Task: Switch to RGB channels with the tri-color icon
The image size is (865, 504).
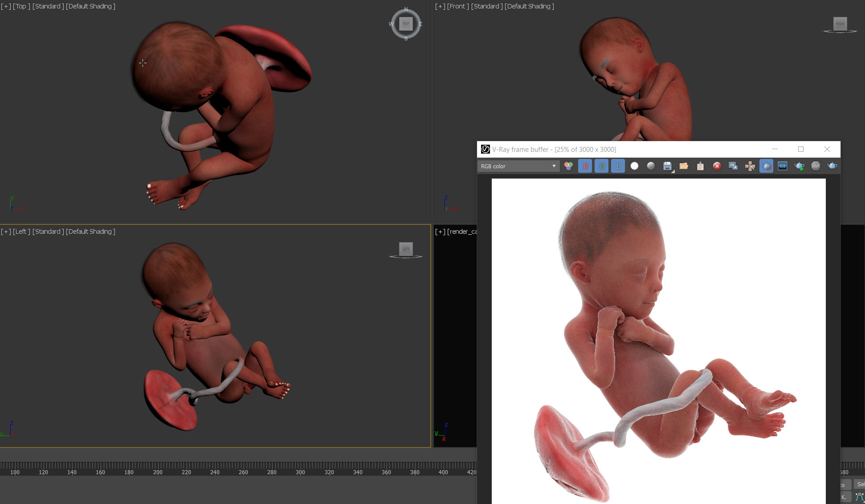Action: point(568,166)
